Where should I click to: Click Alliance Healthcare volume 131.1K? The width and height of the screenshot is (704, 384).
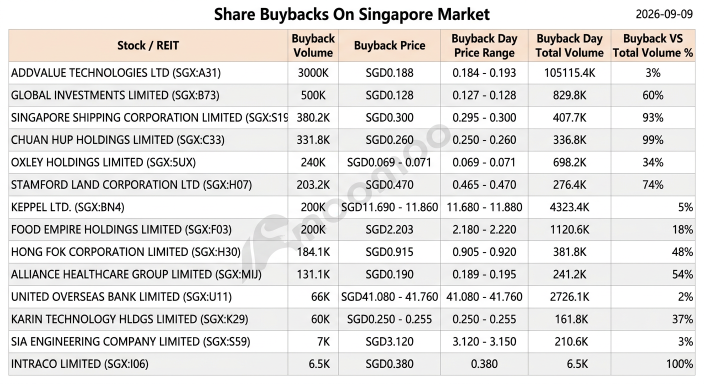tap(313, 274)
